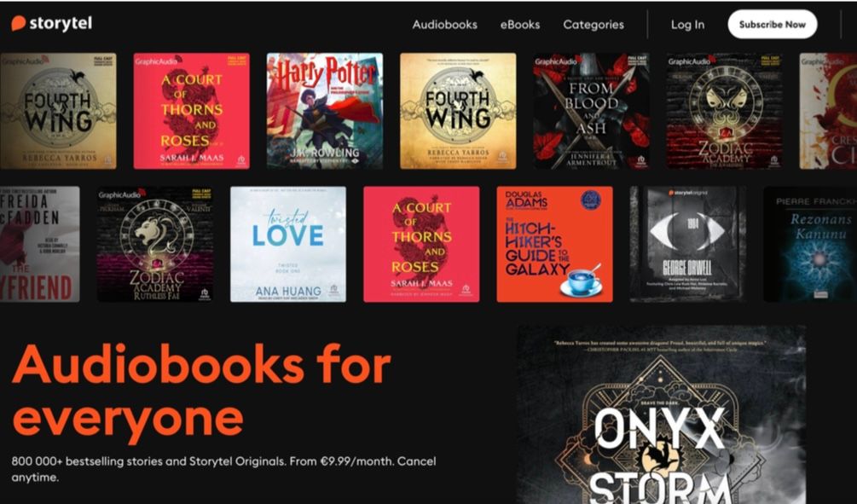
Task: Open Zodiac Academy Ruthless Fae cover
Action: (155, 244)
